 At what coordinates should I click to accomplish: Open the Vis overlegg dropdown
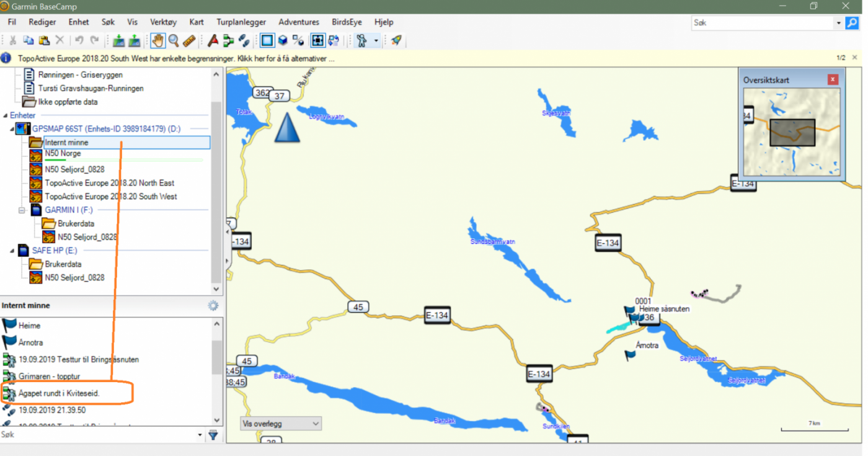[x=280, y=423]
